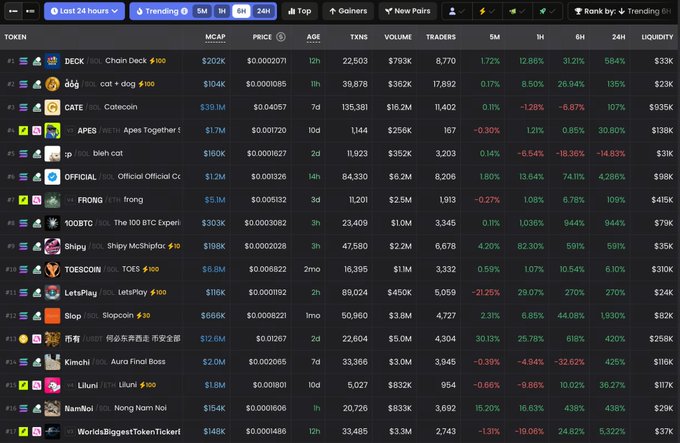Image resolution: width=680 pixels, height=443 pixels.
Task: Switch to the expanded list view icon
Action: click(30, 11)
